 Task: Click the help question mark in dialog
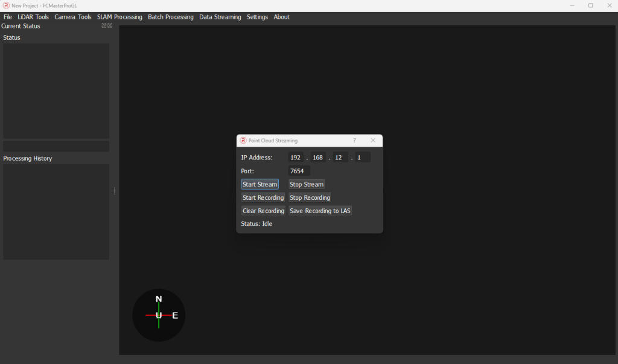coord(354,140)
